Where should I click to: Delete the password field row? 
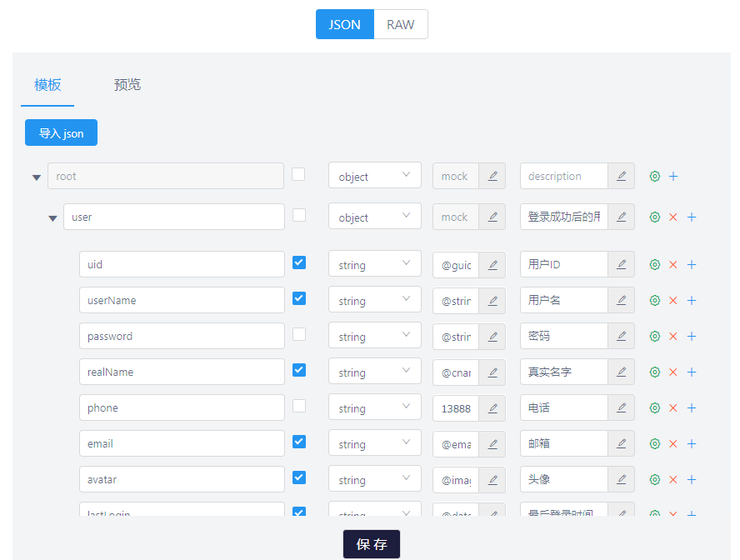pyautogui.click(x=672, y=336)
